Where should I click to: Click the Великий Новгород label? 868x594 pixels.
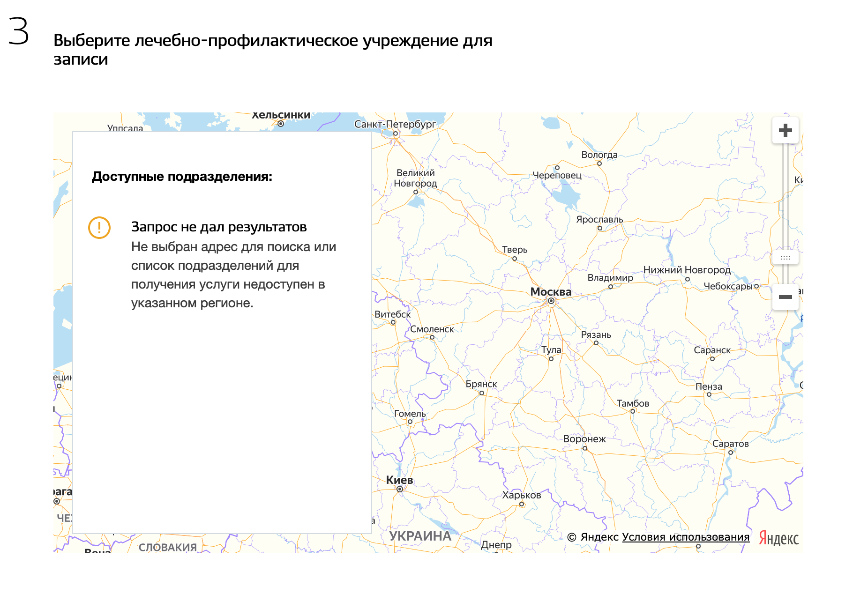coord(415,178)
